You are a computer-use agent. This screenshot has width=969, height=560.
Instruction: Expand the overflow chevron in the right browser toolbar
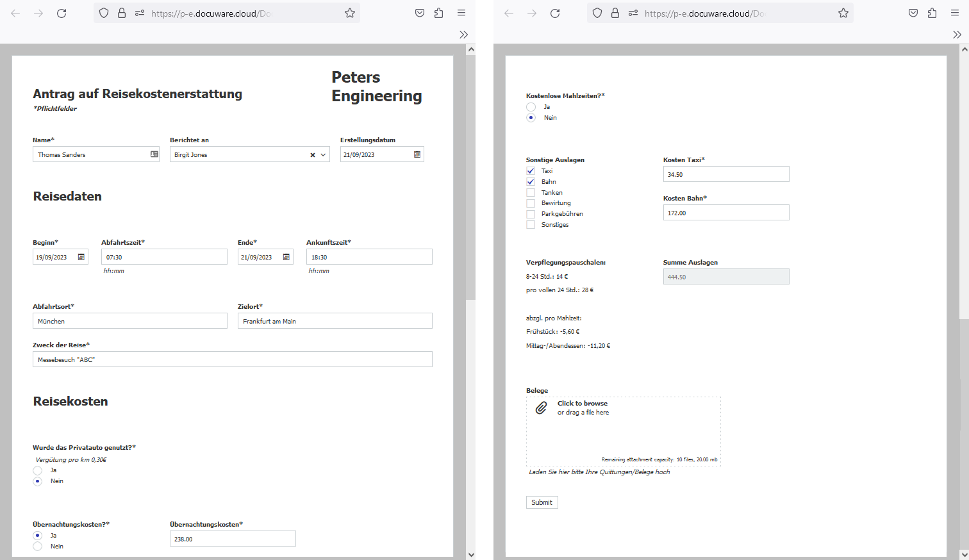(x=957, y=34)
